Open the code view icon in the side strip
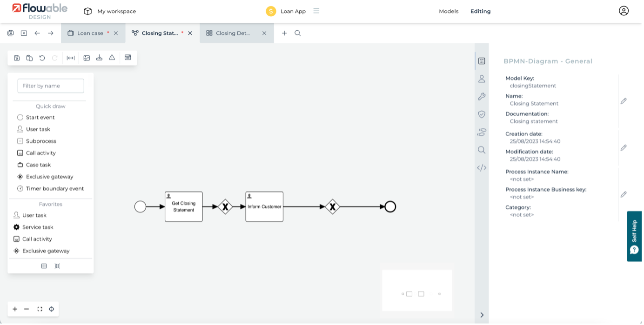Screen dimensions: 644x325 (x=482, y=168)
